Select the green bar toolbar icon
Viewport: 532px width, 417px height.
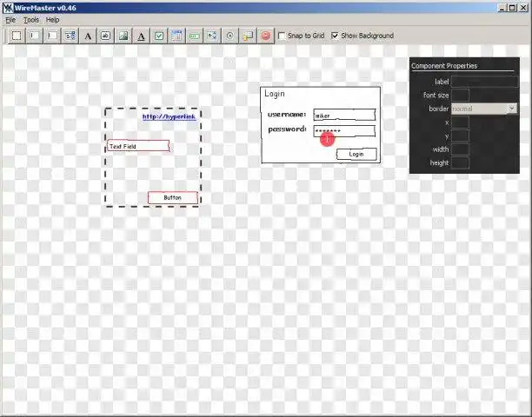[195, 36]
